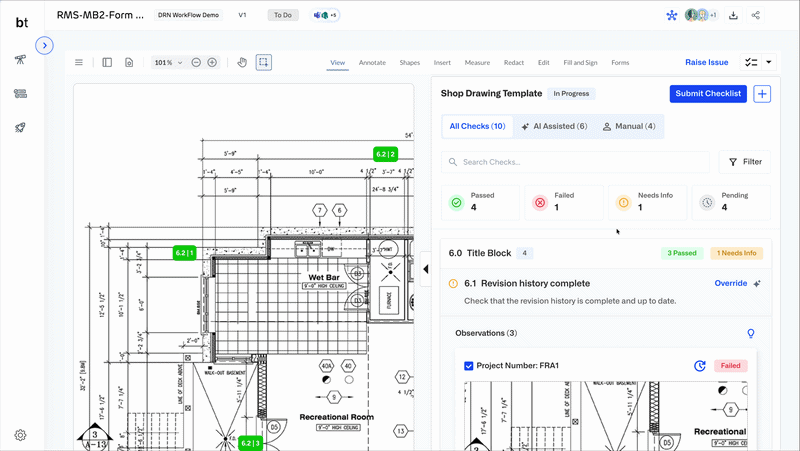Viewport: 800px width, 451px height.
Task: Click the DRN WorkFlow Demo tag
Action: [188, 15]
